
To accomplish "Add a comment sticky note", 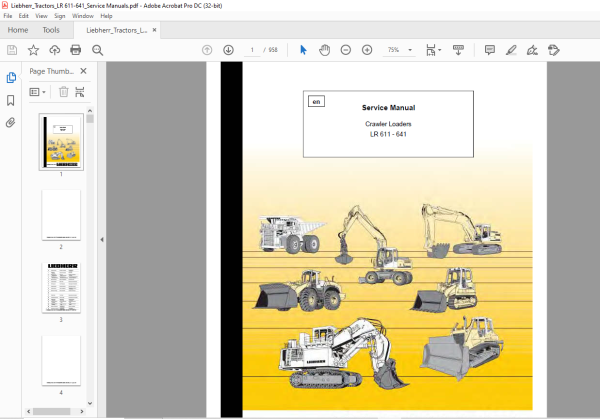I will click(x=490, y=50).
